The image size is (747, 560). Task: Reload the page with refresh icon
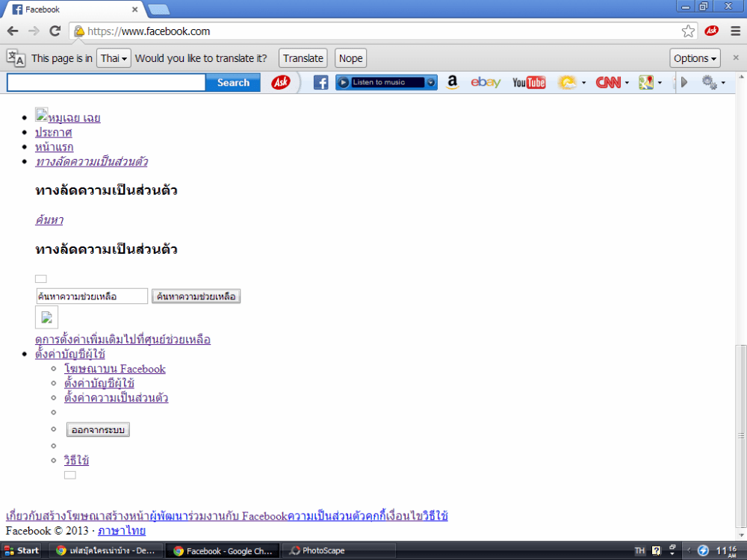(55, 31)
